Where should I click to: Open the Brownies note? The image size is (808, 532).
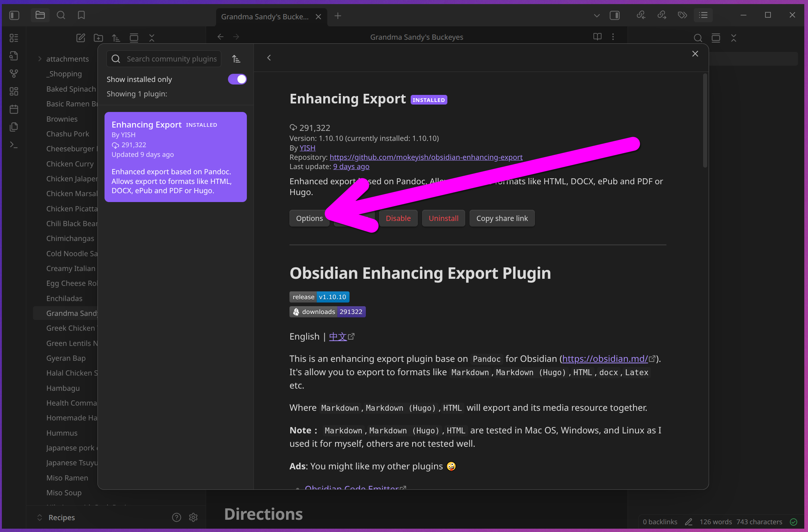(x=62, y=119)
